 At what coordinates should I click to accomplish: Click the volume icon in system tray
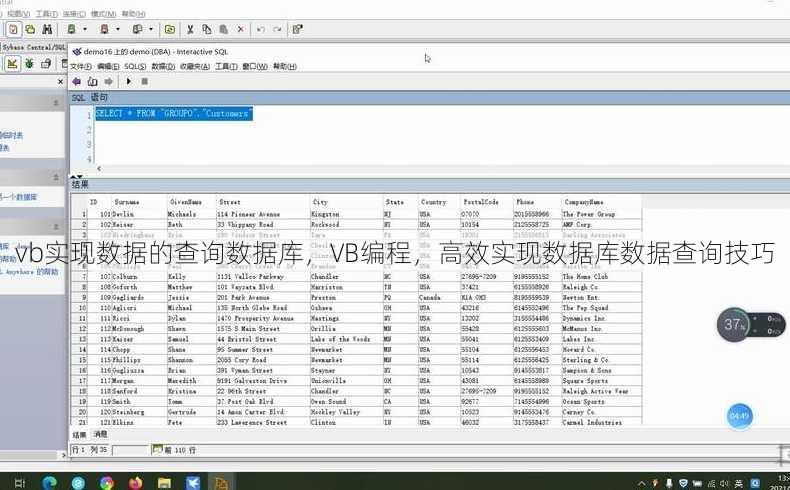coord(725,484)
